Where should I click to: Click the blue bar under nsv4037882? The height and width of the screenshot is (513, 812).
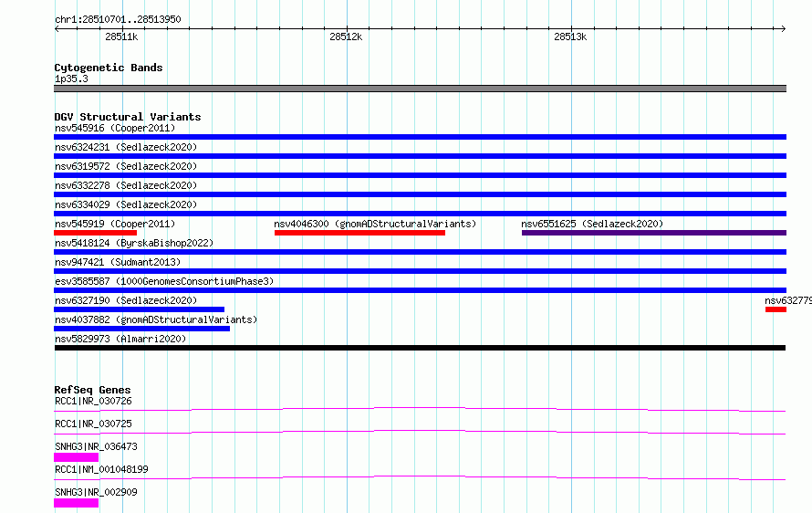tap(142, 329)
